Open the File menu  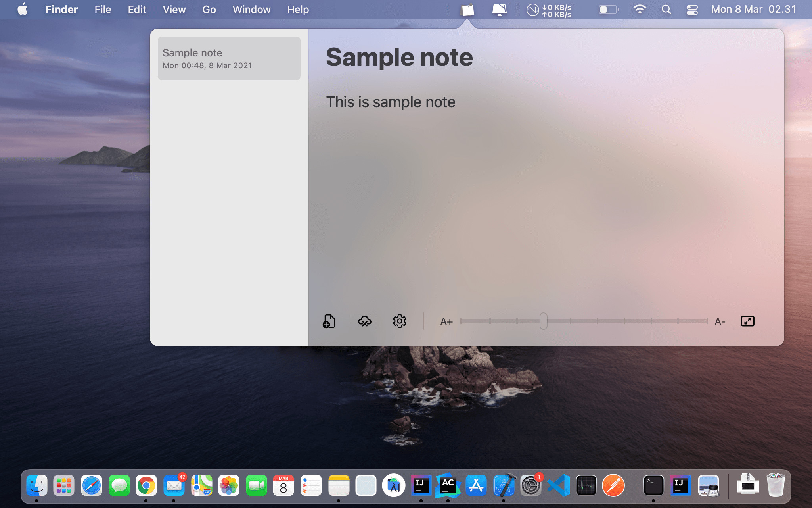tap(103, 10)
